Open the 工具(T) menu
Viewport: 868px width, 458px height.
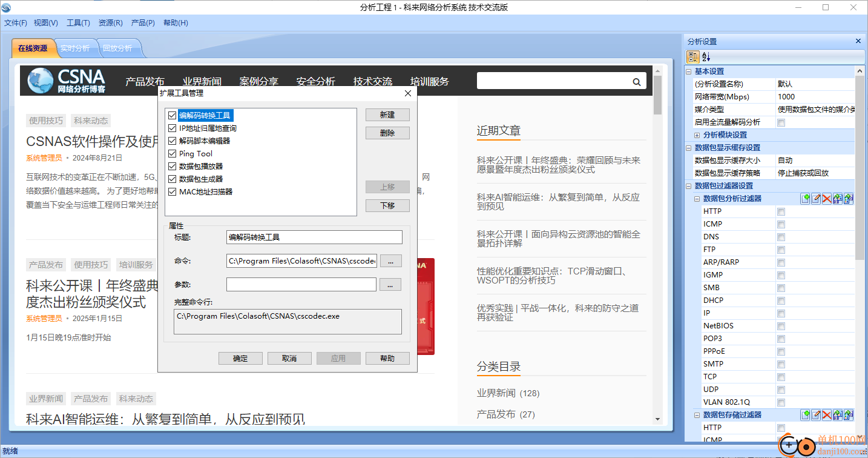(x=78, y=23)
